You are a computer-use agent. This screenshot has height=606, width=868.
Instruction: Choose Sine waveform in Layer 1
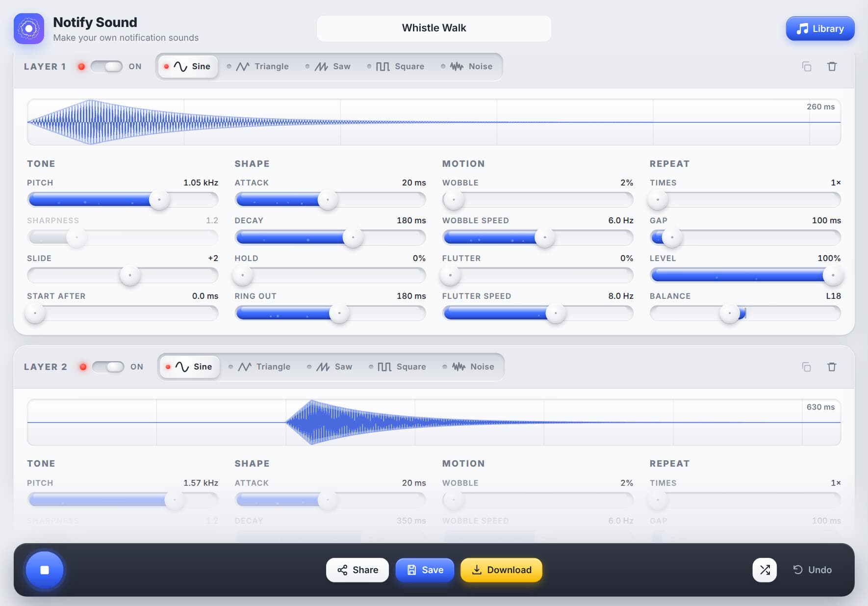tap(188, 66)
